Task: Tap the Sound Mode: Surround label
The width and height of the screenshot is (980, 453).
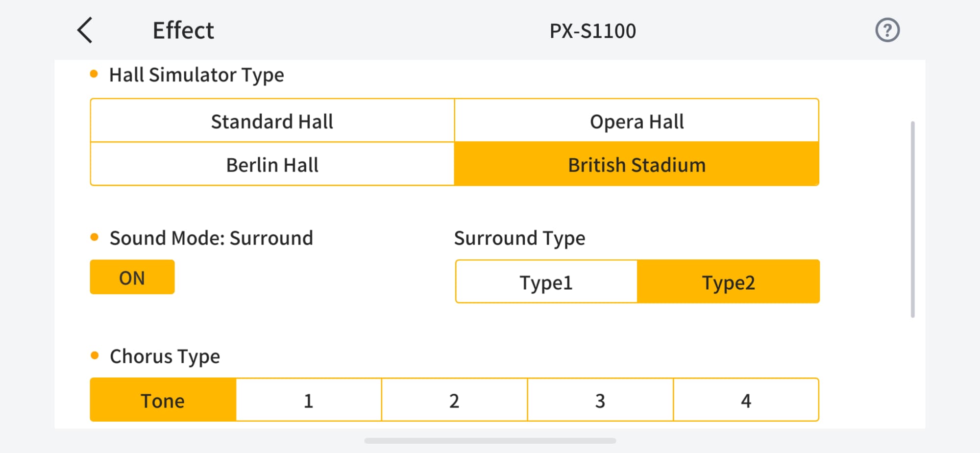Action: [x=211, y=238]
